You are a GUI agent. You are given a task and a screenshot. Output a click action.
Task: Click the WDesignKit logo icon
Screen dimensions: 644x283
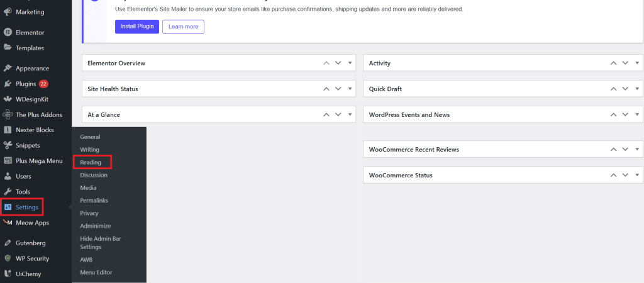click(8, 99)
